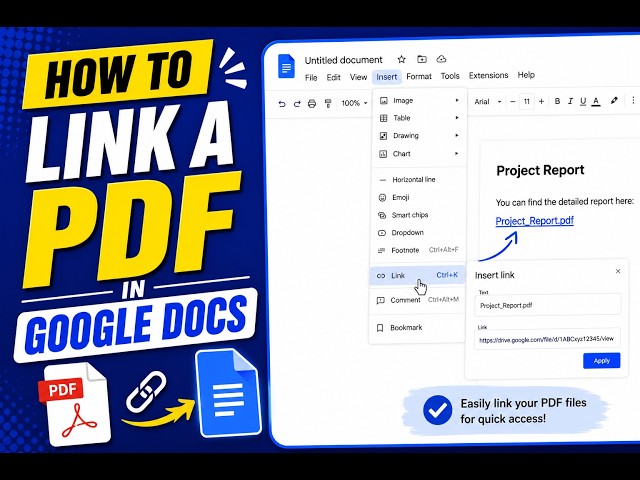Open the text color picker

[596, 102]
